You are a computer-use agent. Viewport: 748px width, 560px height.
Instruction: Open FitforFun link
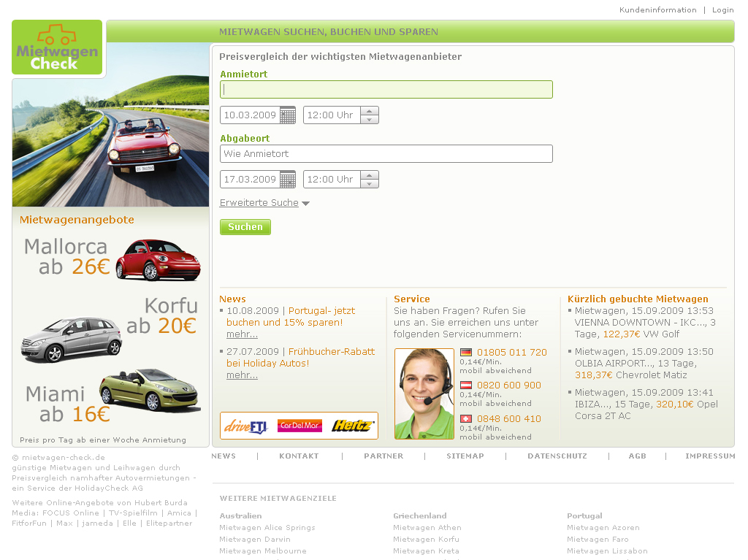(x=29, y=523)
